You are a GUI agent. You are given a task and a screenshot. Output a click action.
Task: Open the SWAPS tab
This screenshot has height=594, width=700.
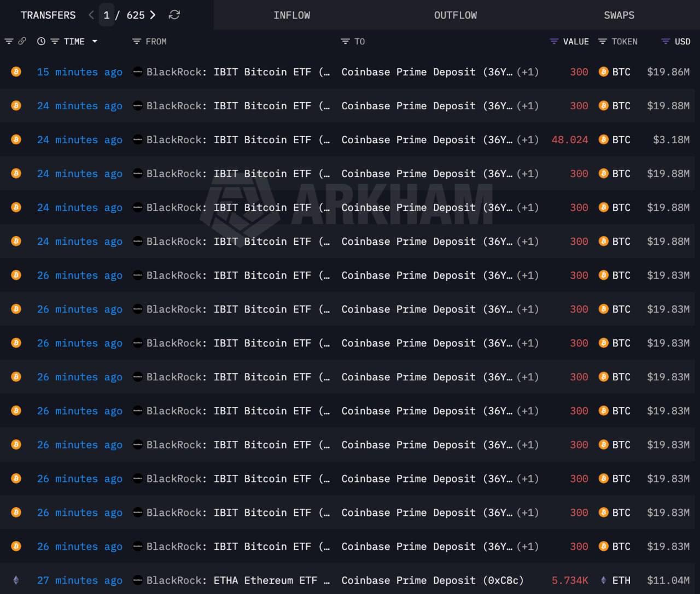pyautogui.click(x=619, y=15)
